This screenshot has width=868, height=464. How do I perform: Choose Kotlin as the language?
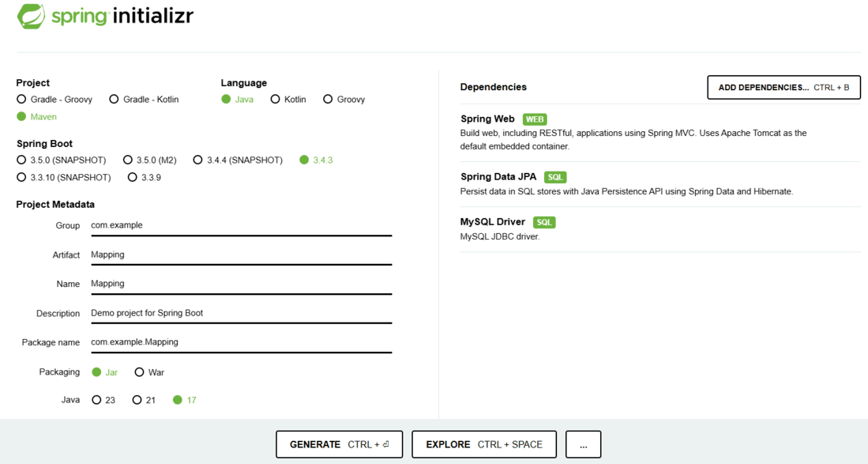pos(287,99)
